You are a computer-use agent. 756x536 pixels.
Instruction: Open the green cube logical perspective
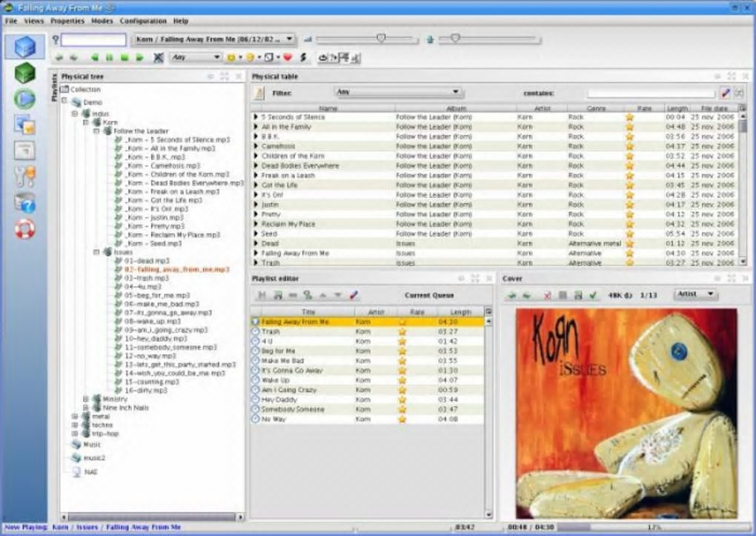(25, 73)
